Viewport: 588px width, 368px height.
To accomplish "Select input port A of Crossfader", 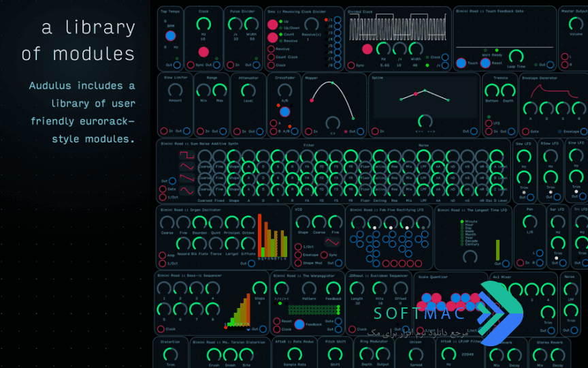I will [x=274, y=123].
